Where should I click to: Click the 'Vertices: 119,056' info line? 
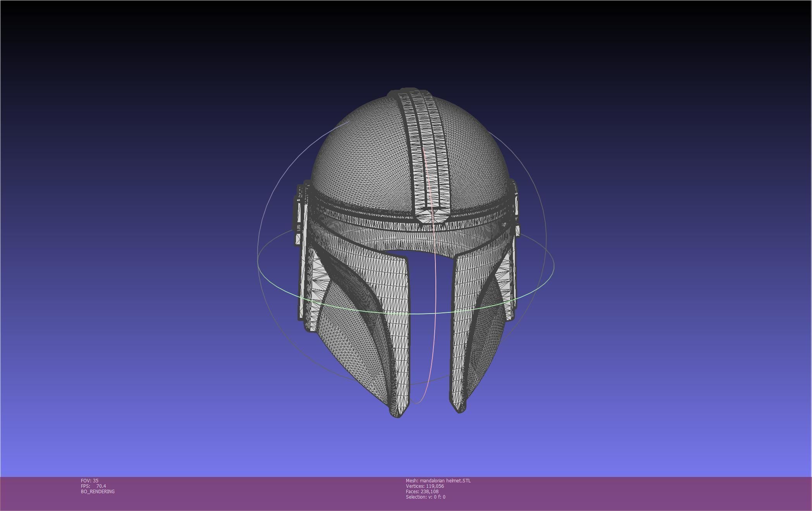point(425,486)
